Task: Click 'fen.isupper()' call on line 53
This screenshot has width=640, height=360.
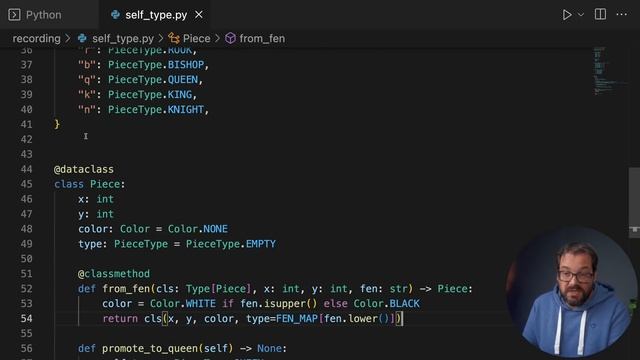Action: 279,304
